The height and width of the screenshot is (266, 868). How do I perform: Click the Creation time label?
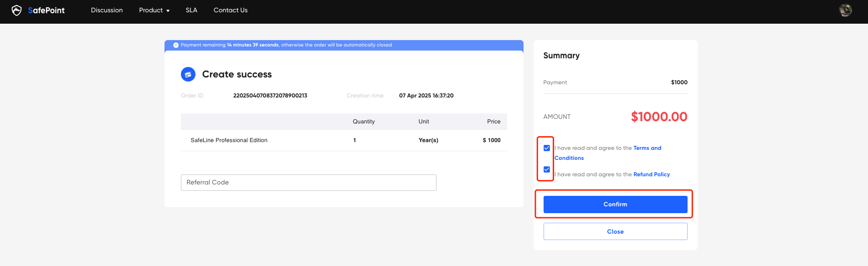pos(365,96)
